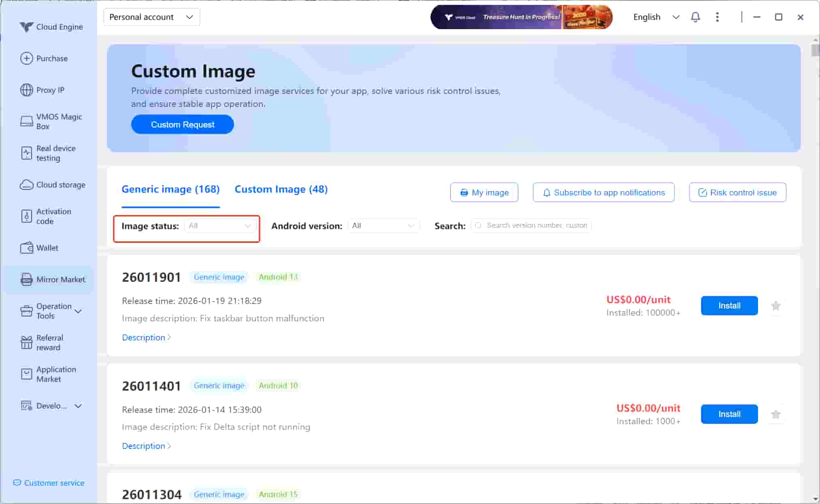The image size is (820, 504).
Task: Open the Android version dropdown
Action: click(x=383, y=226)
